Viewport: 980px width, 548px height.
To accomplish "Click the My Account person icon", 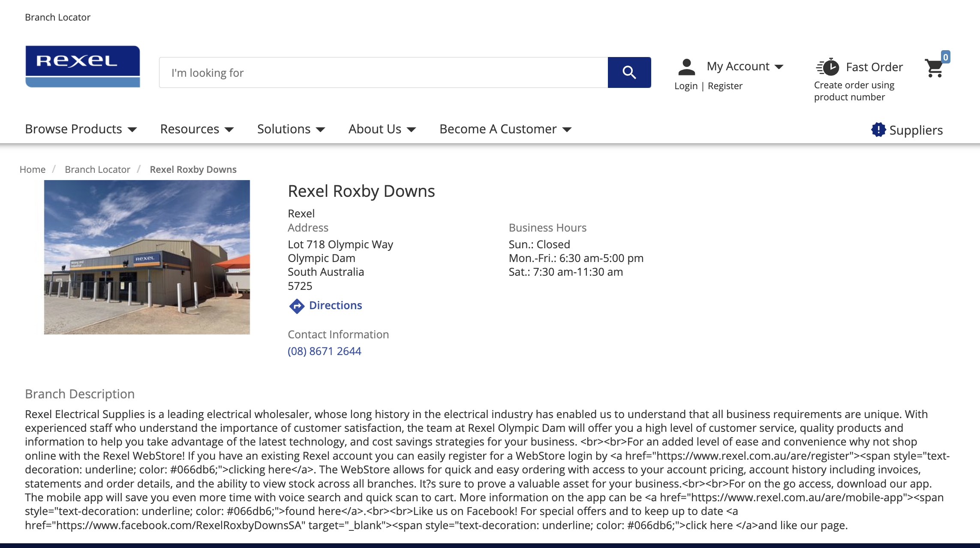I will pos(686,66).
